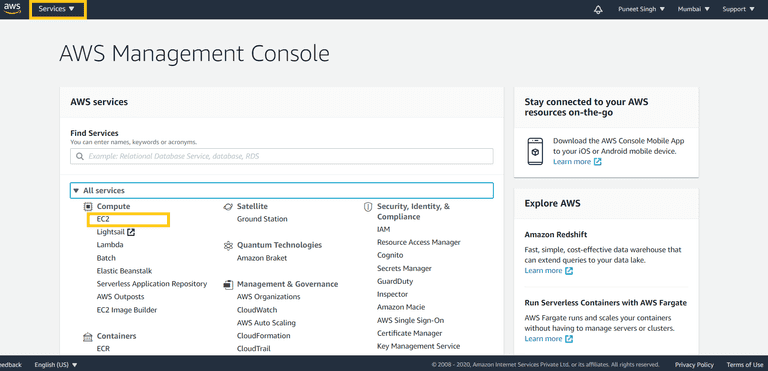Click external link icon beside Fargate Learn more

coord(569,339)
